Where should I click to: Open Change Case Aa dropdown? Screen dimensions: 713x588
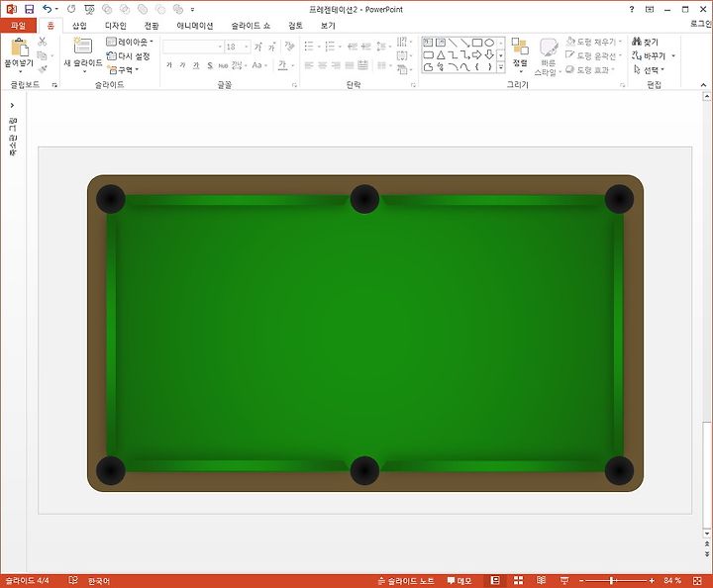258,65
